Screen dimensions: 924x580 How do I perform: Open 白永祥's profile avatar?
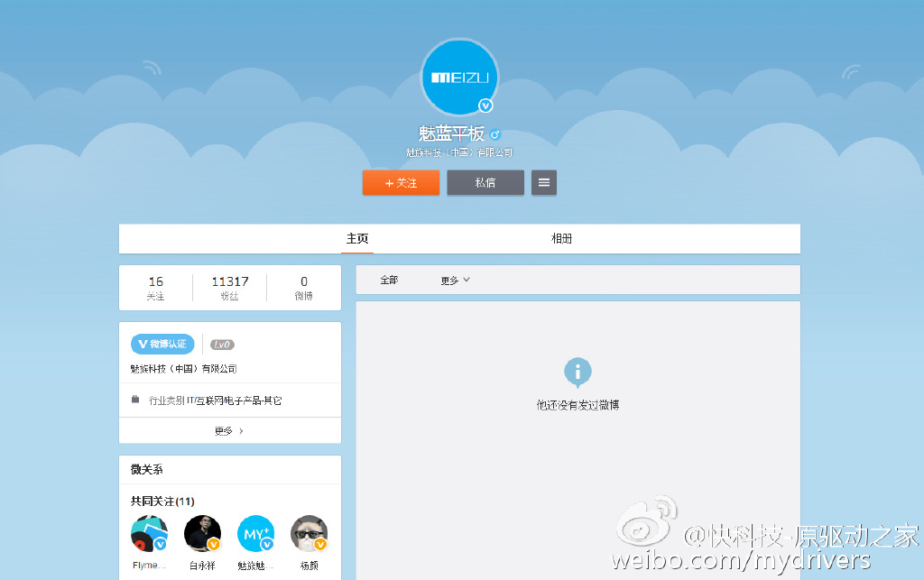click(x=202, y=533)
